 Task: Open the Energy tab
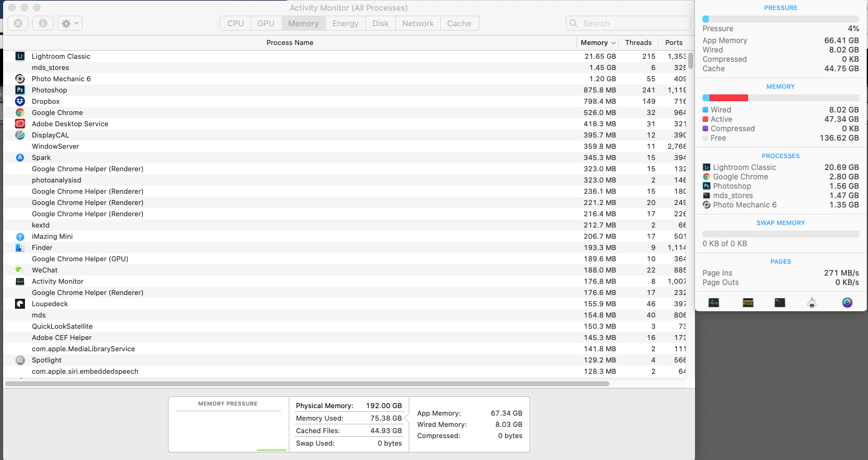(345, 23)
